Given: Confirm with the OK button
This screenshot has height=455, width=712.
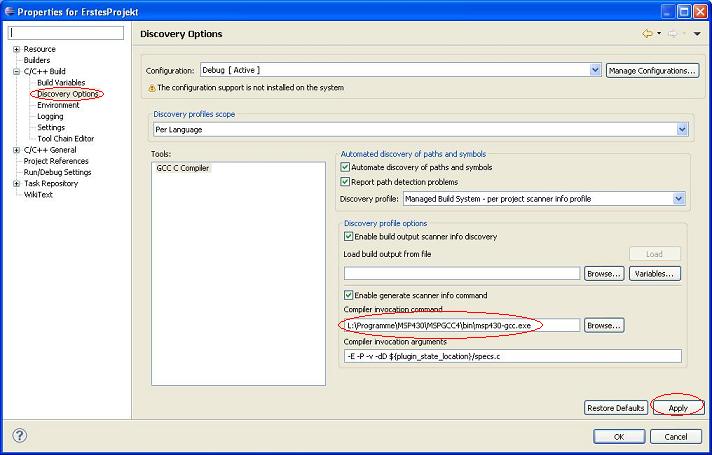Looking at the screenshot, I should point(619,436).
